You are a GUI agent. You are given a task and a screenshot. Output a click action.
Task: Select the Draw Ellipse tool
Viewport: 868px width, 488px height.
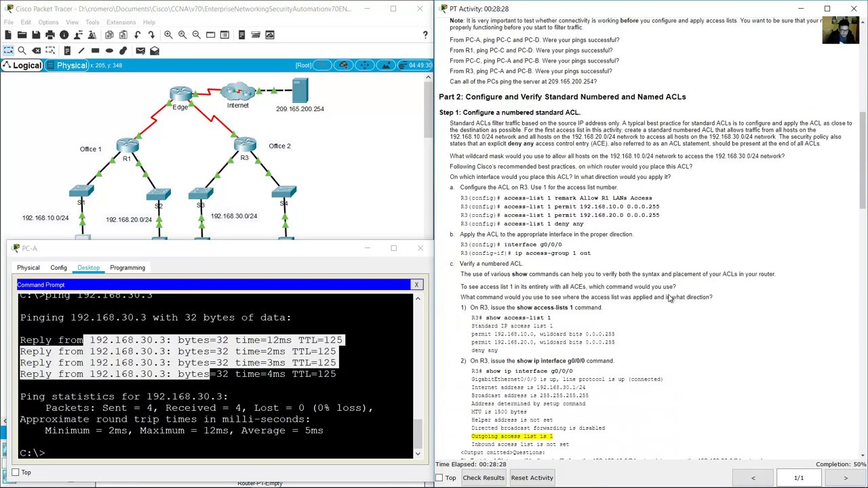coord(109,51)
